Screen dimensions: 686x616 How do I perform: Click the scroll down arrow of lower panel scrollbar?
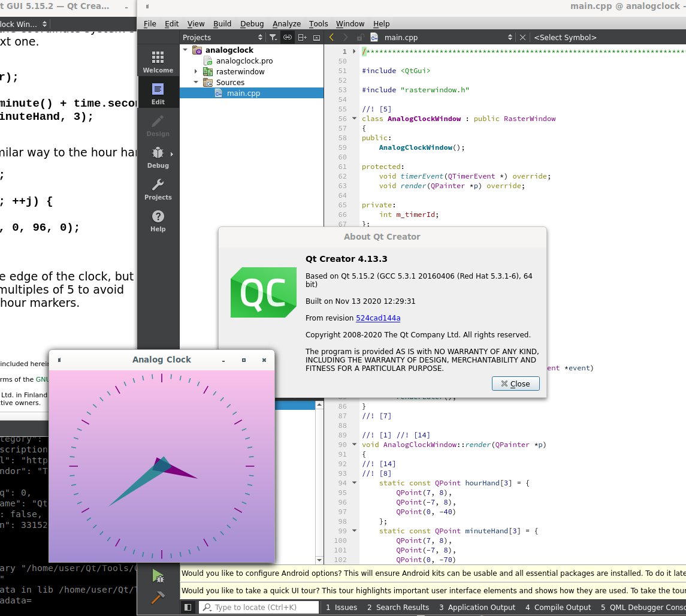(319, 560)
